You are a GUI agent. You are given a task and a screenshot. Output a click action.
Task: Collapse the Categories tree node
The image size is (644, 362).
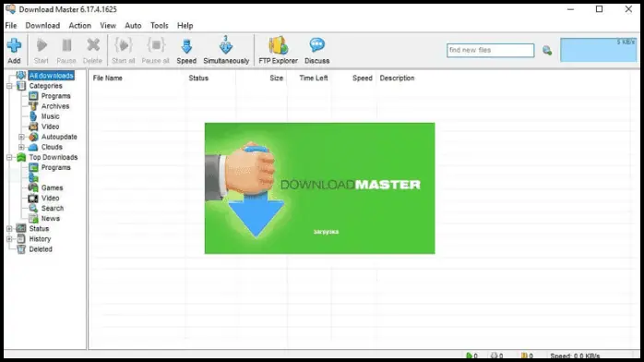click(x=9, y=86)
